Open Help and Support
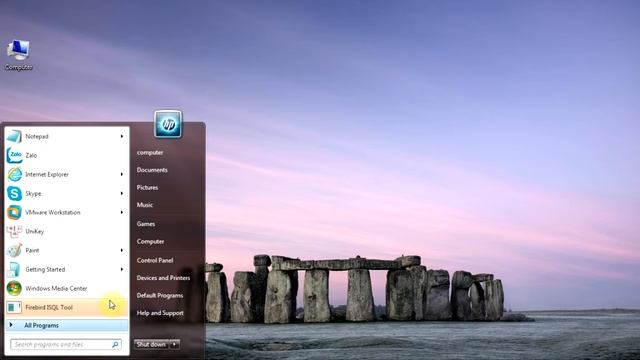The image size is (640, 360). [160, 313]
